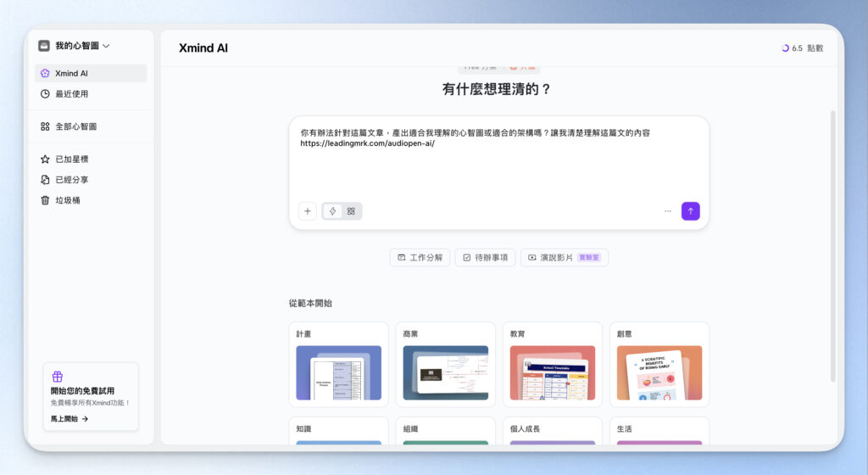Click the star icon in the sidebar
Viewport: 868px width, 475px height.
point(45,159)
